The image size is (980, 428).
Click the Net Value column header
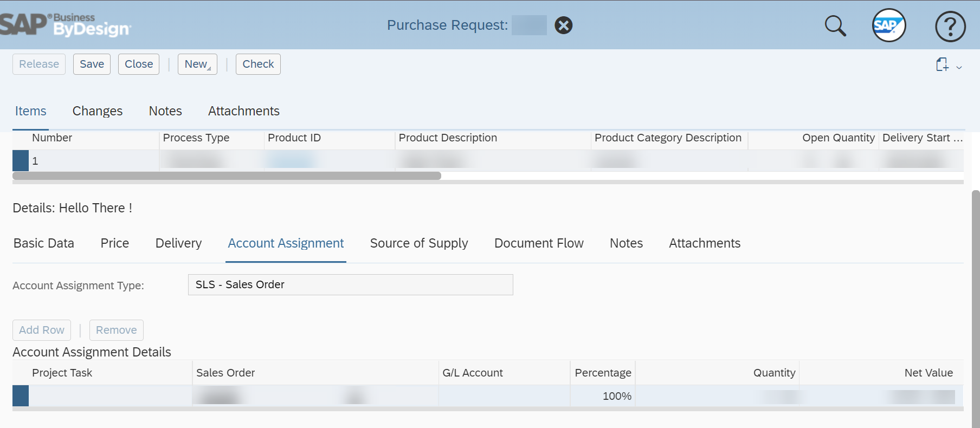pyautogui.click(x=929, y=373)
